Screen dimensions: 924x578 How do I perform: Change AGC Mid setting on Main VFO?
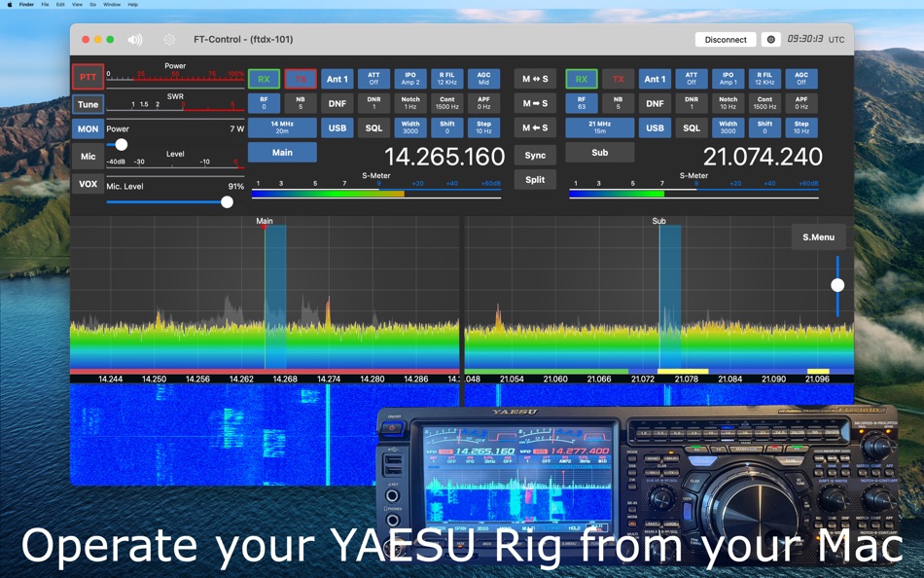click(483, 79)
